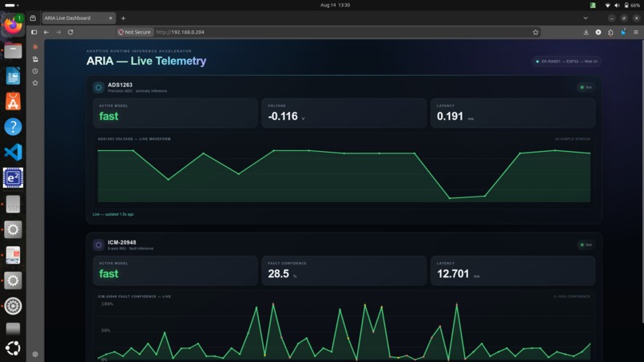Open synced tabs in sidebar
Image resolution: width=644 pixels, height=362 pixels.
[35, 59]
